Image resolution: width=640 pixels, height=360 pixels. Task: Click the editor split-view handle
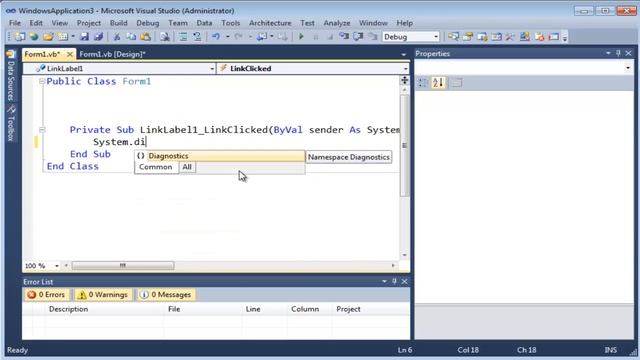point(404,80)
